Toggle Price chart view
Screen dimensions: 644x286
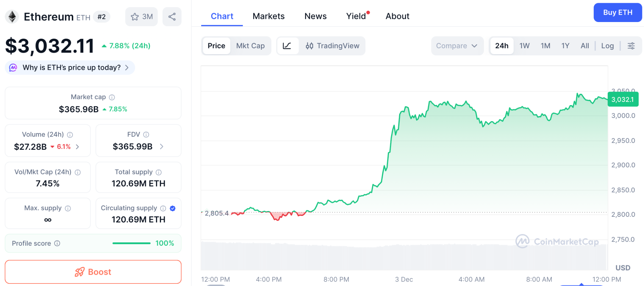tap(216, 46)
